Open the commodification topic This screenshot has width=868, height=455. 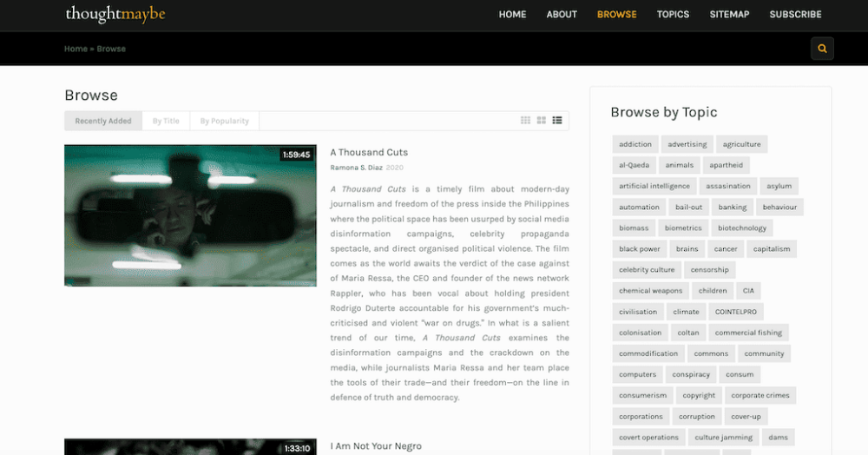coord(648,353)
